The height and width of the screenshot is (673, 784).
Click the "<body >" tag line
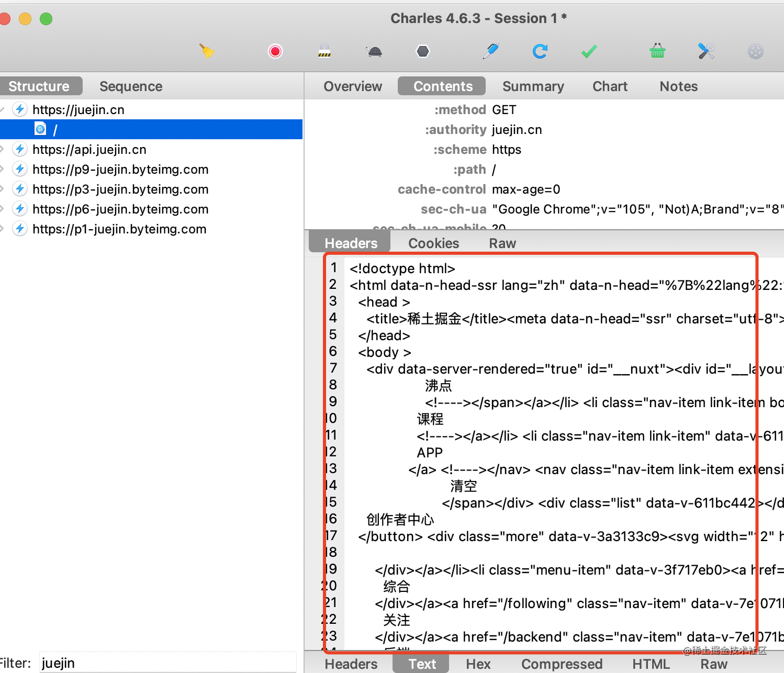point(385,352)
